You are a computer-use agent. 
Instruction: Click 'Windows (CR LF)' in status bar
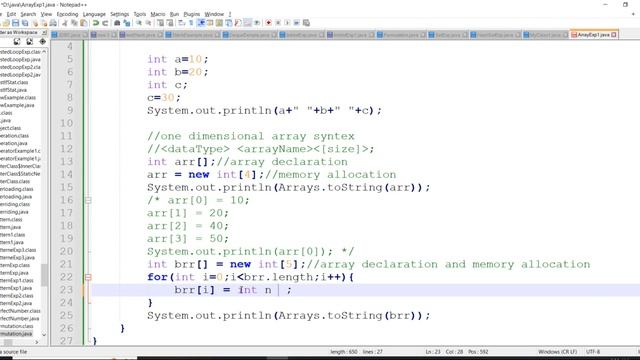pos(558,351)
